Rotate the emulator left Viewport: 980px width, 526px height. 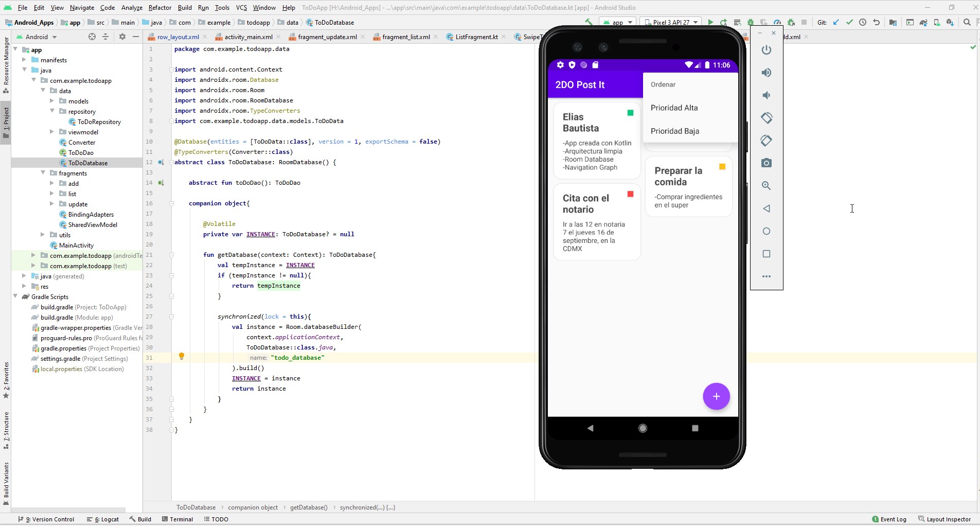[x=766, y=118]
